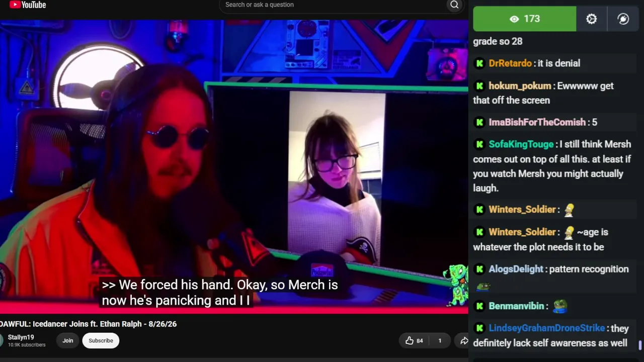The height and width of the screenshot is (362, 644).
Task: Open chat settings gear icon
Action: pyautogui.click(x=591, y=19)
